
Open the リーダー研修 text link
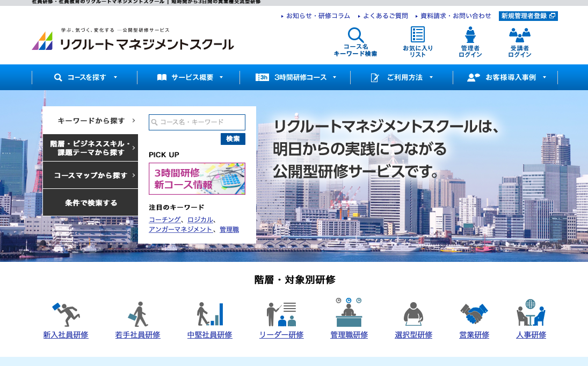point(281,335)
